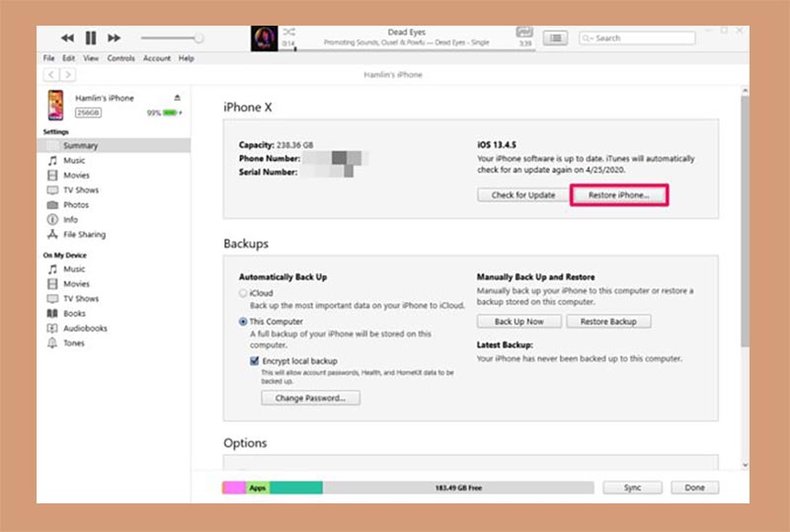
Task: Click the Restore iPhone button
Action: coord(619,195)
